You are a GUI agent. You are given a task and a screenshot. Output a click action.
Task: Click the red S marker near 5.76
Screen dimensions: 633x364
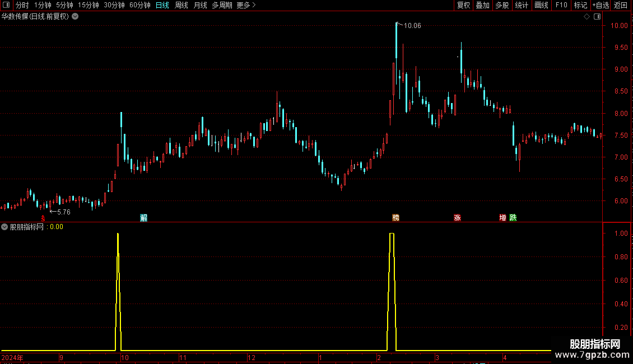(x=43, y=218)
